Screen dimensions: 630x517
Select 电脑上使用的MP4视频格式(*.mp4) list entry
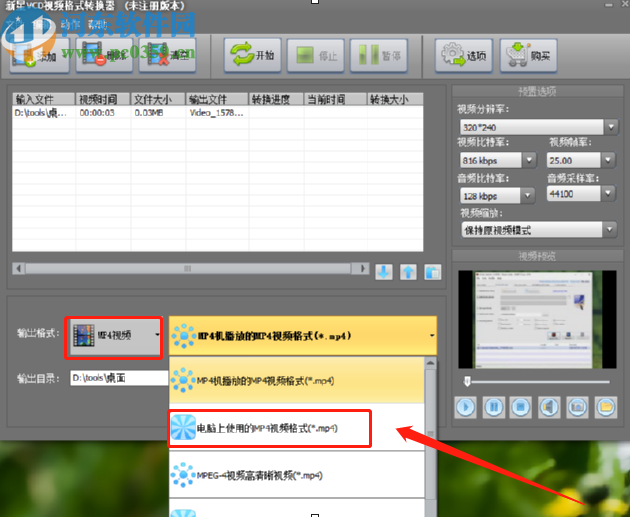[297, 428]
